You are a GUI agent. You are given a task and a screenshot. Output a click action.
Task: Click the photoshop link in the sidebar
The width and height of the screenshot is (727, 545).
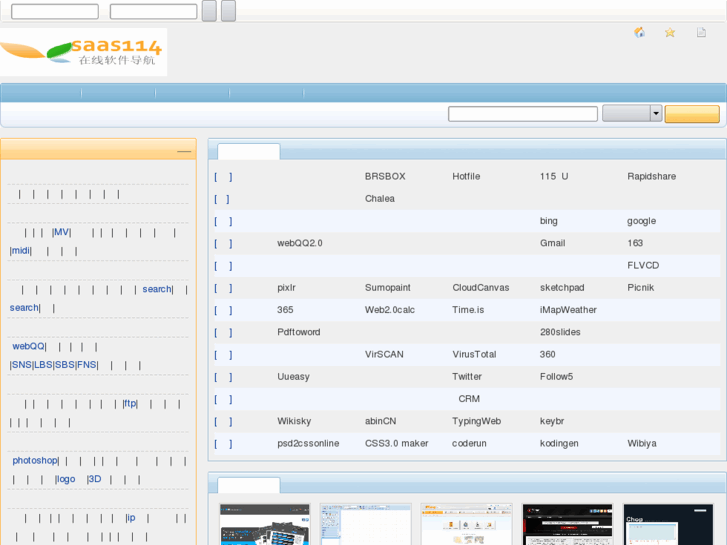point(35,461)
